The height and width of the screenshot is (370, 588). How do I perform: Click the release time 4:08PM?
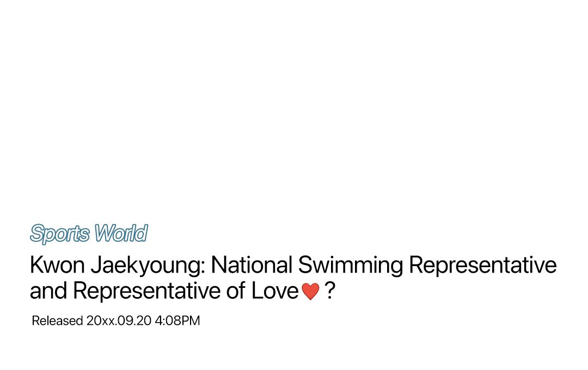coord(177,321)
